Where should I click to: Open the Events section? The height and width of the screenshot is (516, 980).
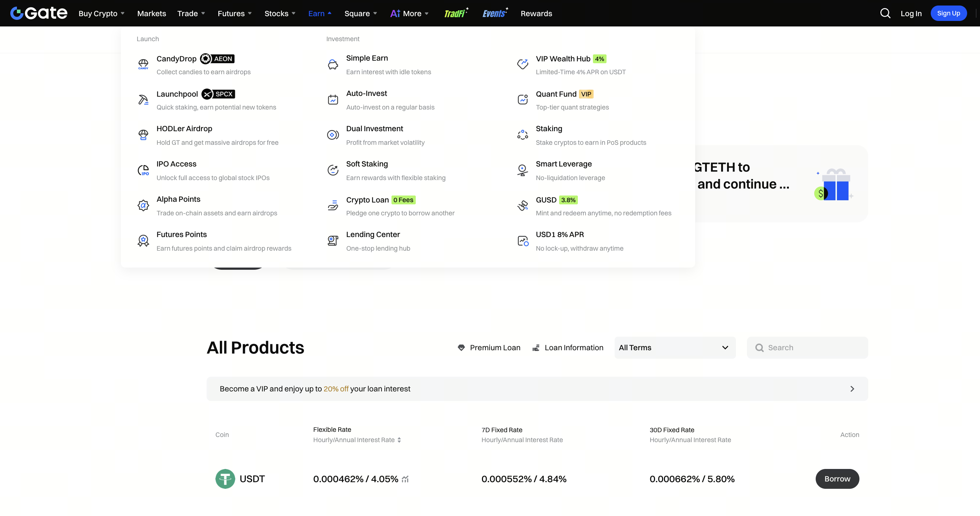click(495, 13)
